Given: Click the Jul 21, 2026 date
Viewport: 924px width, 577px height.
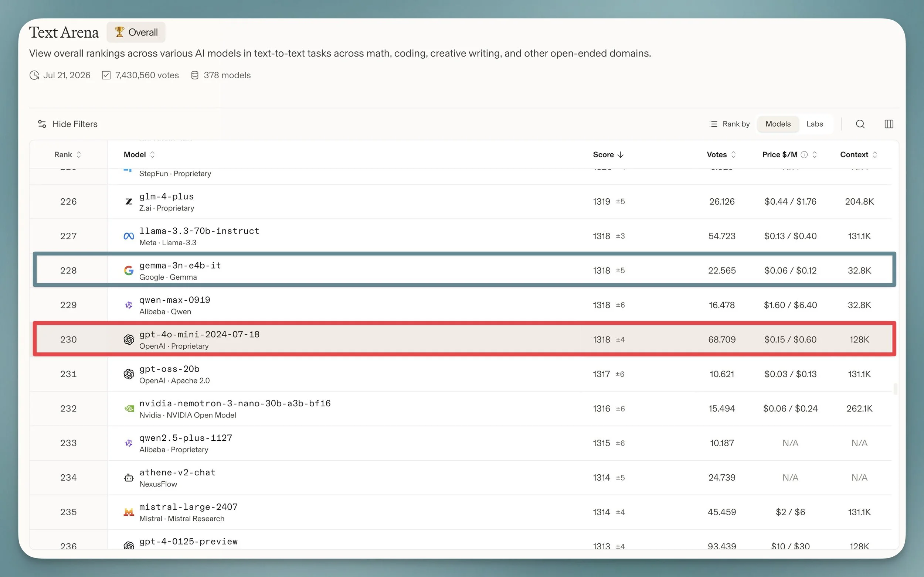Looking at the screenshot, I should tap(67, 75).
